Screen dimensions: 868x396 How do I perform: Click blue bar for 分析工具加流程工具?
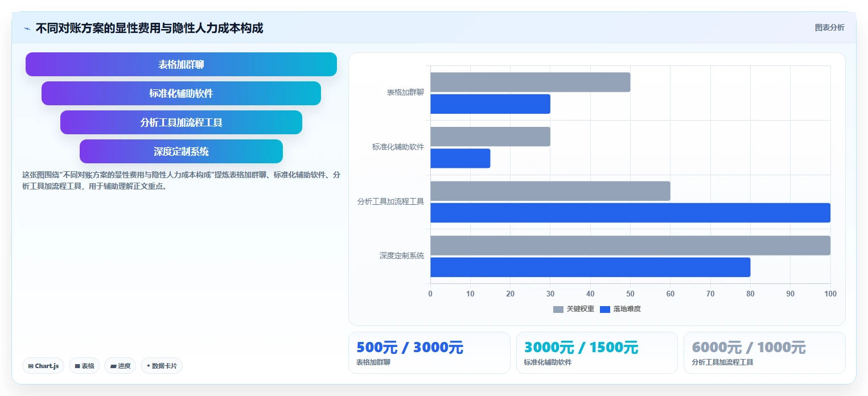[x=630, y=213]
